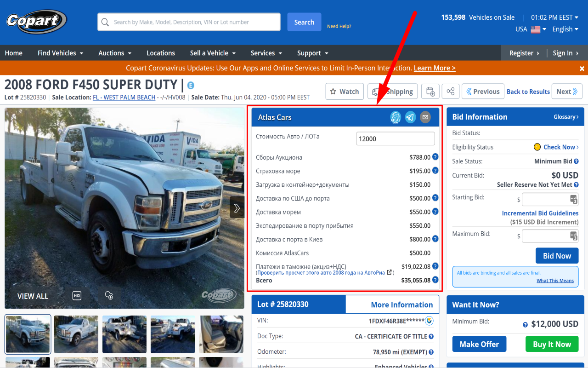Open the Incremental Bid Guidelines link
Viewport: 588px width, 368px height.
[540, 213]
